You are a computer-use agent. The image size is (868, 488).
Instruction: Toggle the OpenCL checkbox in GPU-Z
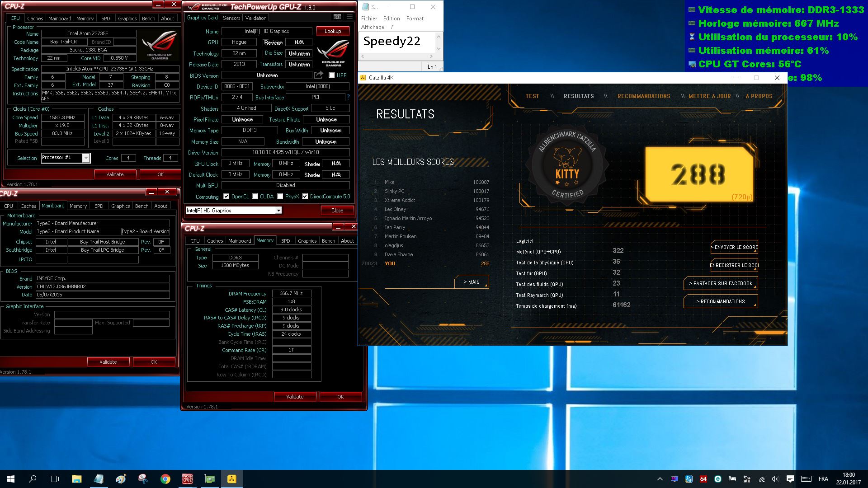point(226,197)
